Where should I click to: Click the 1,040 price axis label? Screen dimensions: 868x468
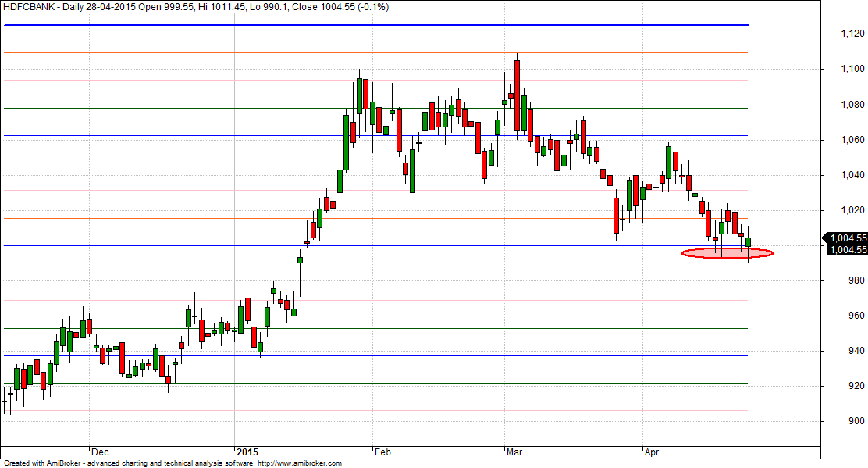[852, 175]
